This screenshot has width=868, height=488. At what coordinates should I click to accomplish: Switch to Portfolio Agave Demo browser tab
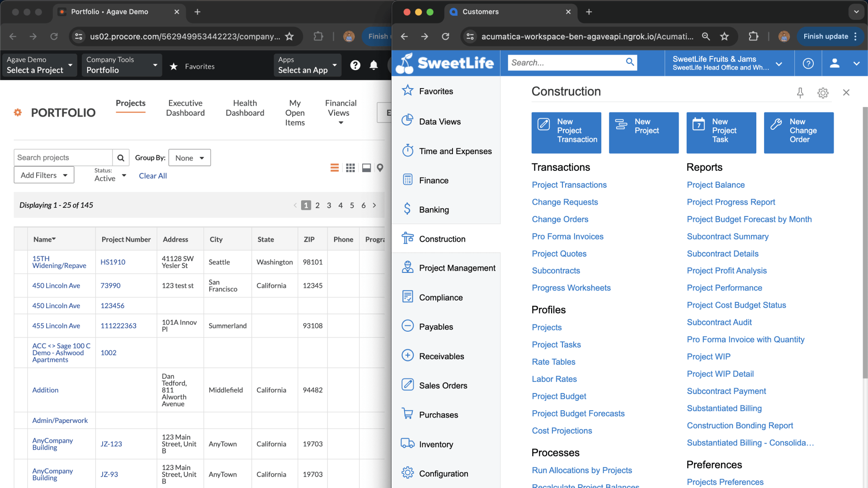(120, 12)
